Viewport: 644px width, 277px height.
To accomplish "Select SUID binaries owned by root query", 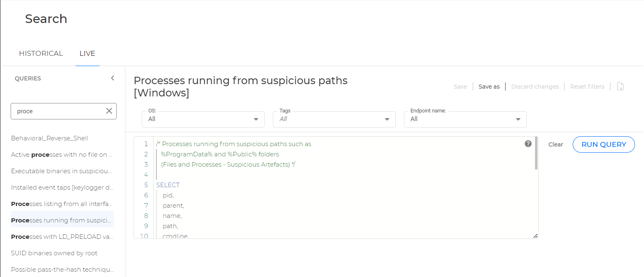I will click(54, 253).
